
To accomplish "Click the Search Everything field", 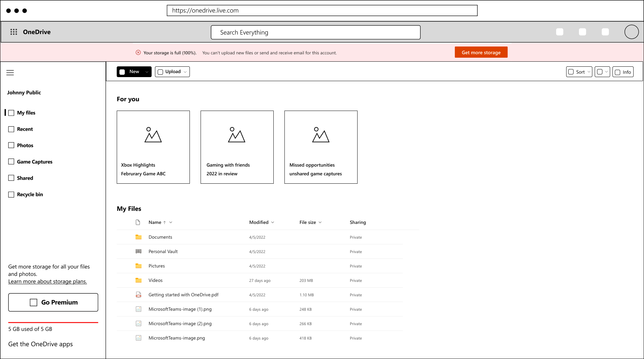I will click(316, 32).
